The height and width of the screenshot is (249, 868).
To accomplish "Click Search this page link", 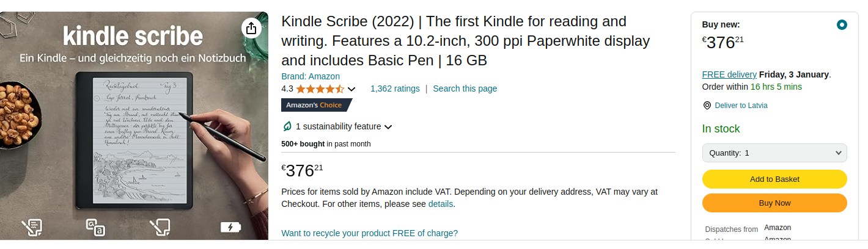I will [x=465, y=88].
